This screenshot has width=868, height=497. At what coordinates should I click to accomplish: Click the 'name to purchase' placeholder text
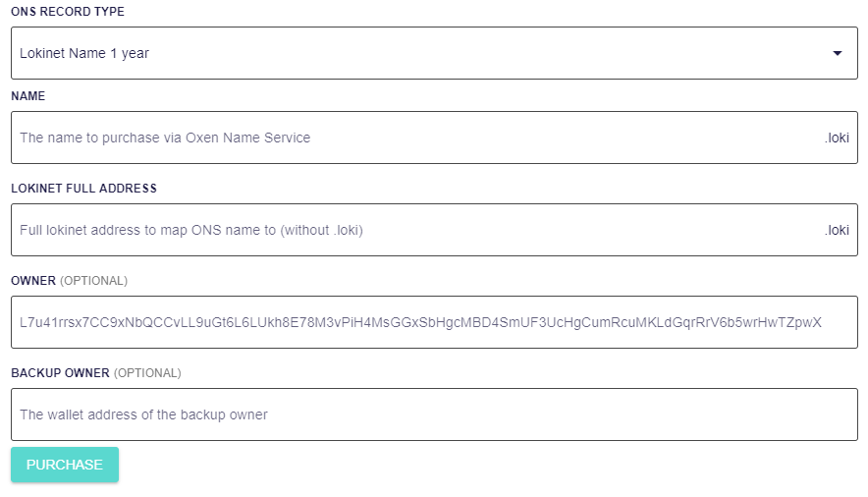165,138
